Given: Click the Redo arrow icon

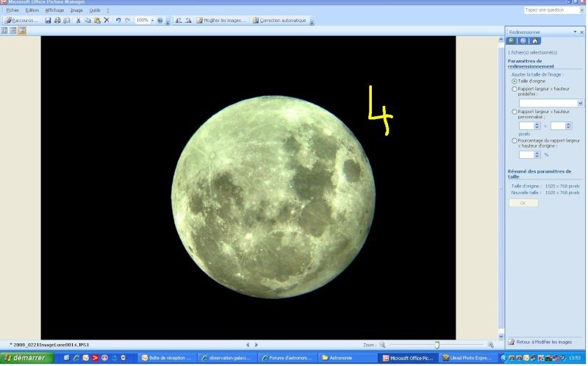Looking at the screenshot, I should 127,21.
